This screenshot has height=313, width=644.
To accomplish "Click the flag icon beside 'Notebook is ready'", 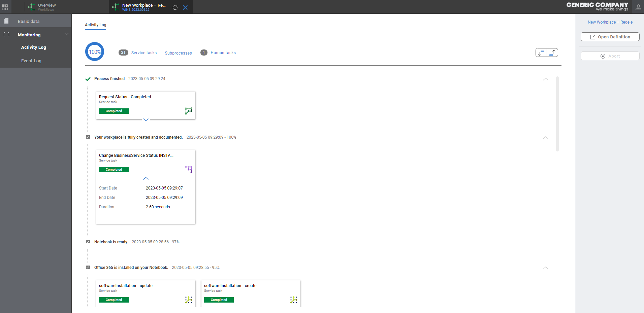I will [88, 242].
